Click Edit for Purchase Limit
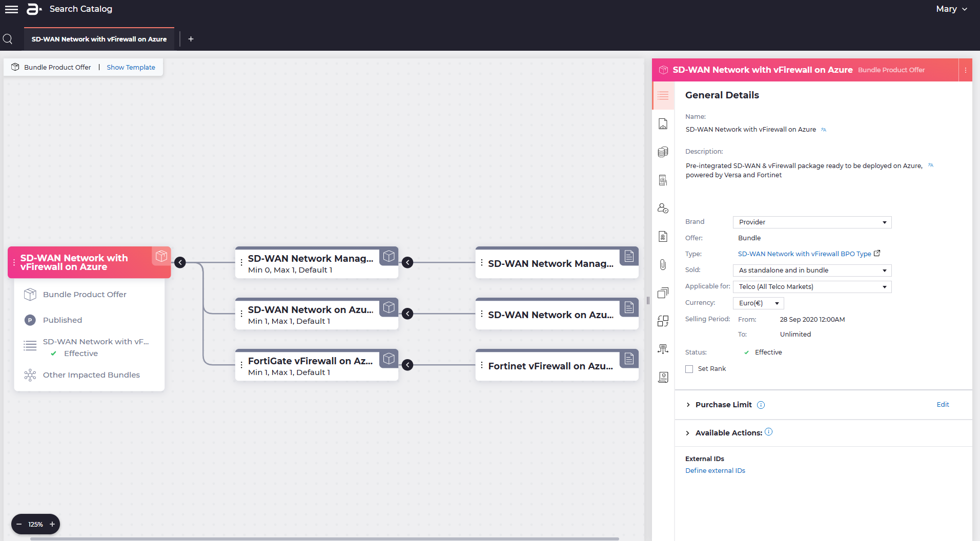This screenshot has height=541, width=980. 943,405
